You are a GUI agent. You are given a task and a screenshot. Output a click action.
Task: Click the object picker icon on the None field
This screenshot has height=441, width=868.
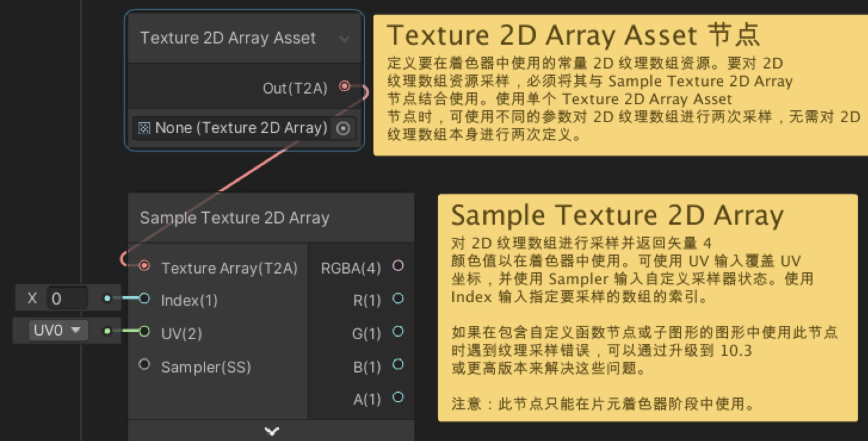pos(342,128)
